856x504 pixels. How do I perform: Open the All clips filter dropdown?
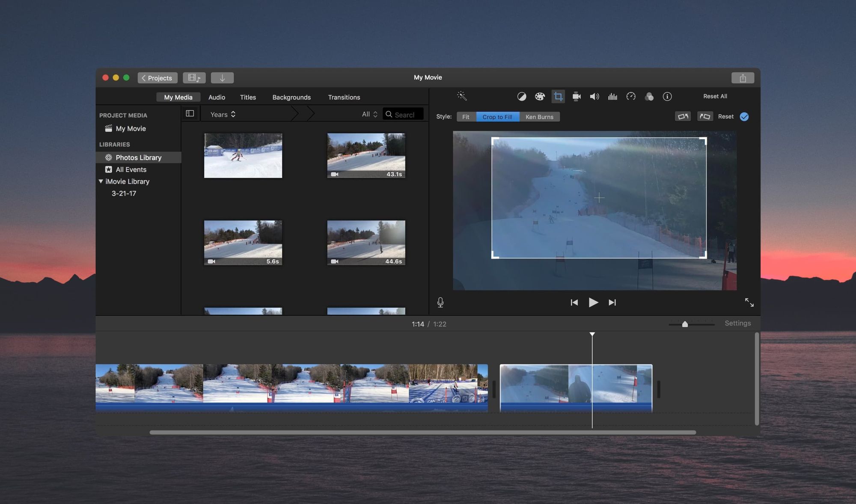(x=369, y=114)
